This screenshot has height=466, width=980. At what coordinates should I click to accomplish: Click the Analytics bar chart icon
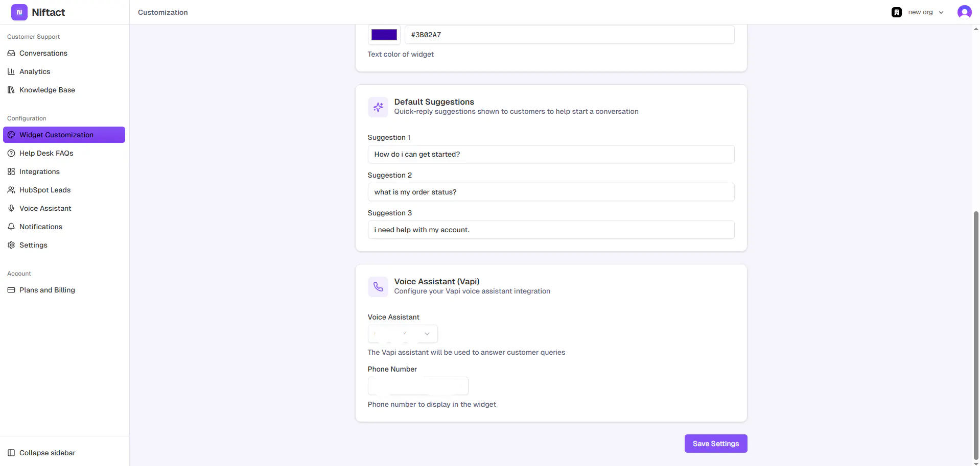coord(11,71)
